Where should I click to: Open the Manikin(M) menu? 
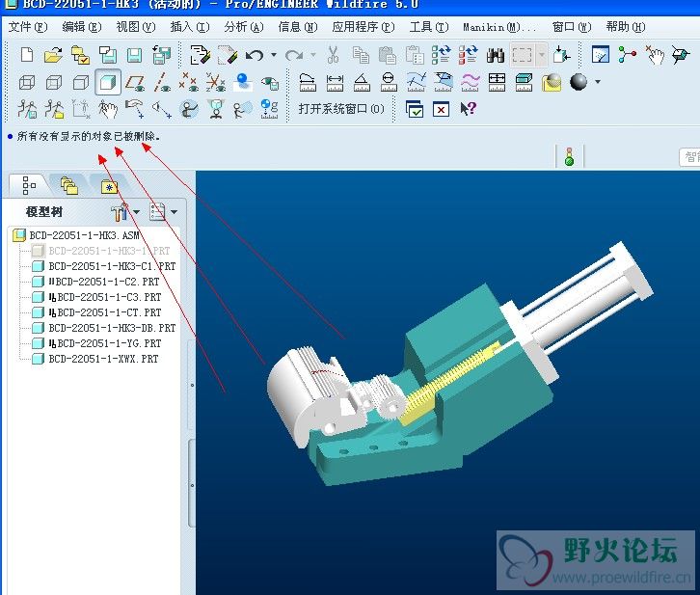(x=499, y=27)
